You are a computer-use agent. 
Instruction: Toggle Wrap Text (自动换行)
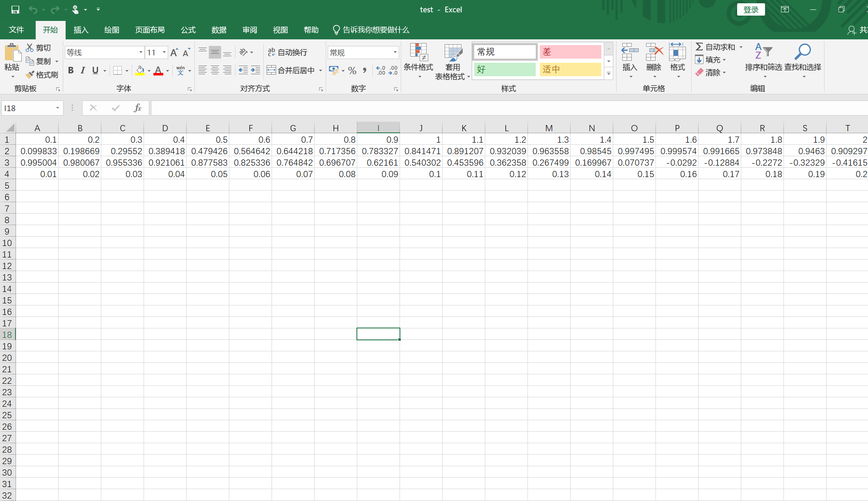tap(287, 52)
